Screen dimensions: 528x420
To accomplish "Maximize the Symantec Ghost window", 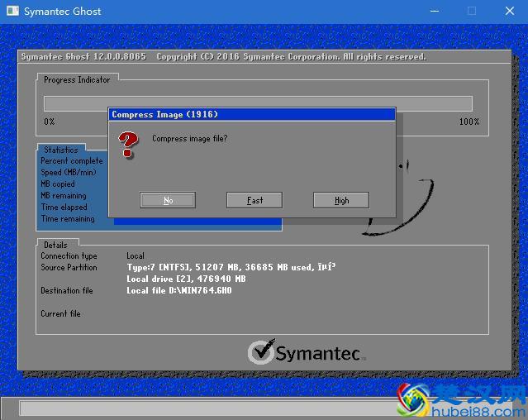I will click(x=472, y=12).
